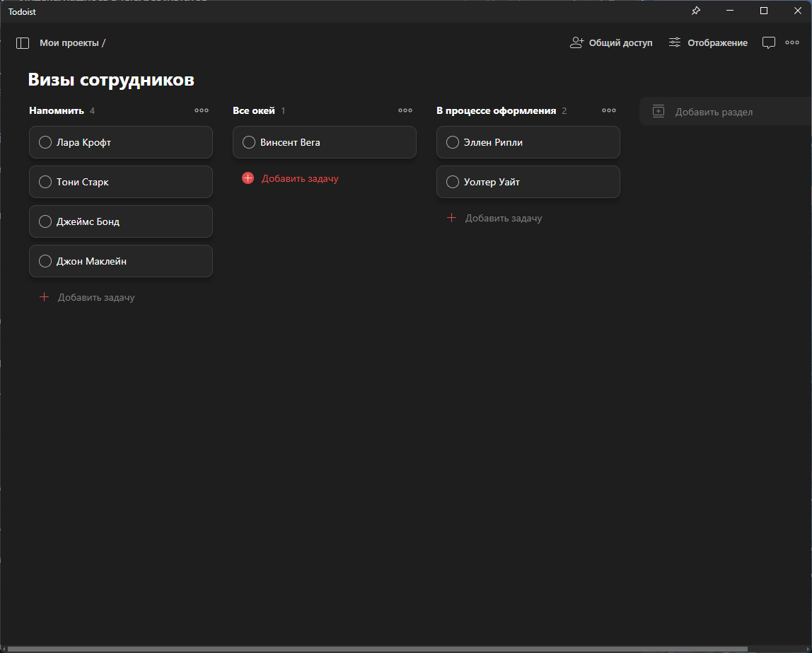Image resolution: width=812 pixels, height=653 pixels.
Task: Click plus icon under Уолтер Уайт
Action: (x=451, y=217)
